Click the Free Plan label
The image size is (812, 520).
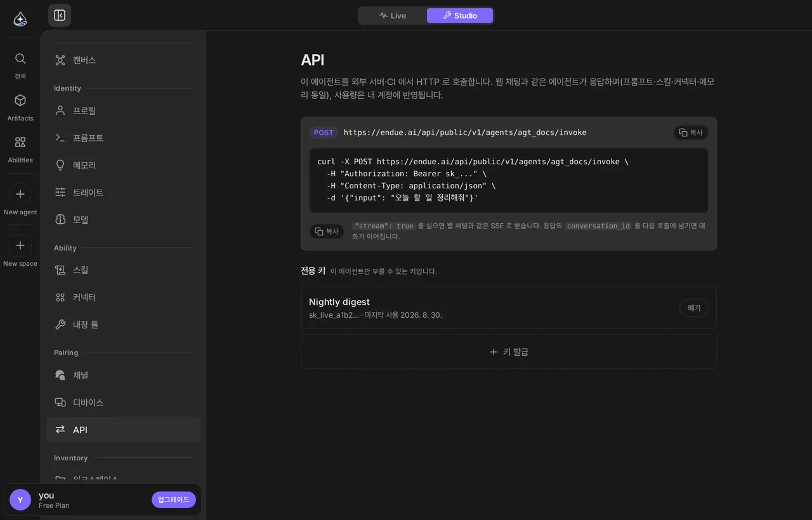click(54, 505)
